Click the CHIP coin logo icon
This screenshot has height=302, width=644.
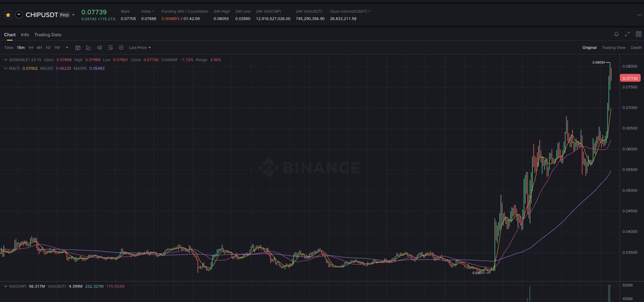click(19, 15)
